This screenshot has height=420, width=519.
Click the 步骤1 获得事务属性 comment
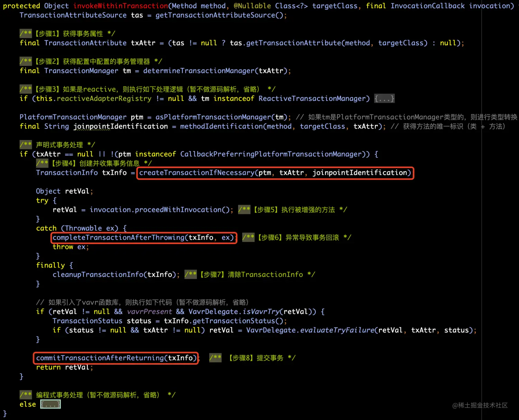pos(67,34)
